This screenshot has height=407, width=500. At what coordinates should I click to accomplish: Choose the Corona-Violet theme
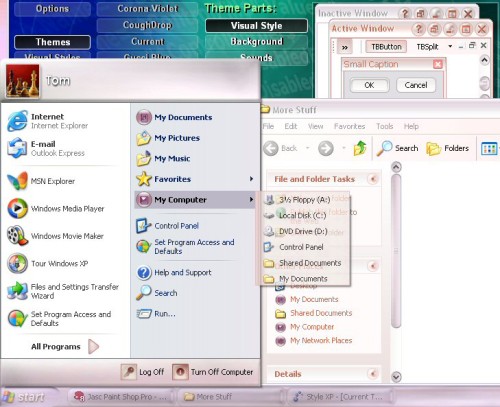tap(147, 9)
